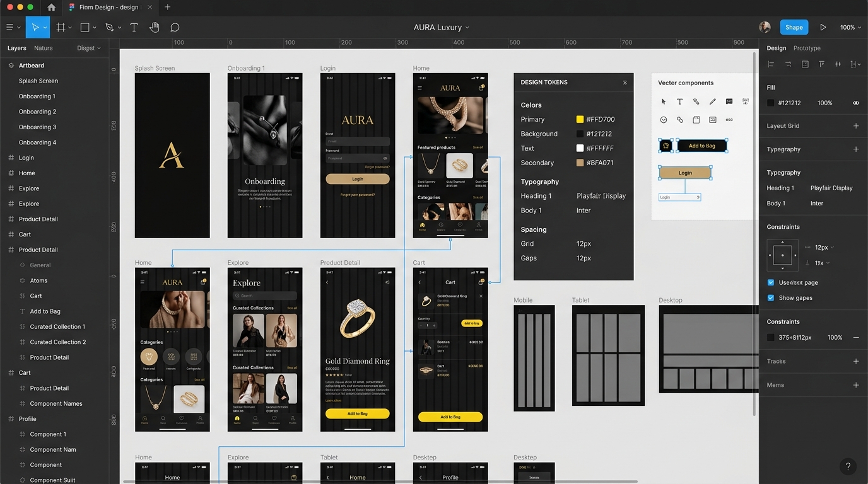Click the constraints alignment box widget
This screenshot has width=868, height=484.
pyautogui.click(x=783, y=255)
